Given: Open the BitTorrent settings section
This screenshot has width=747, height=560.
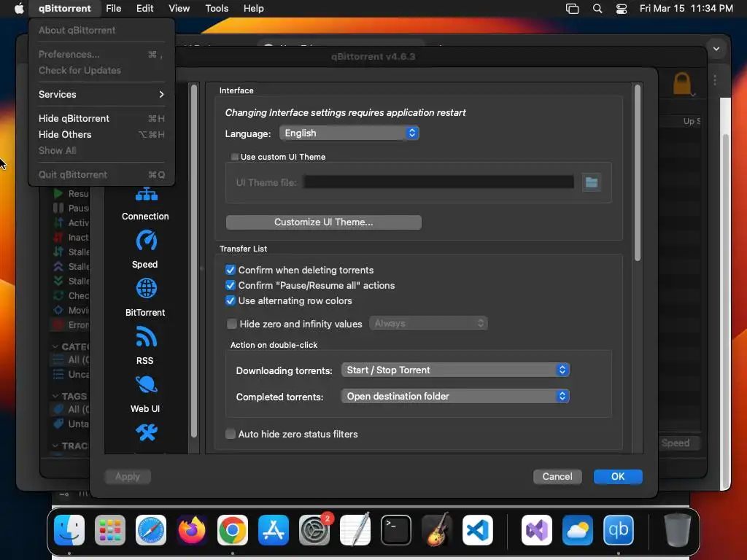Looking at the screenshot, I should (x=145, y=298).
